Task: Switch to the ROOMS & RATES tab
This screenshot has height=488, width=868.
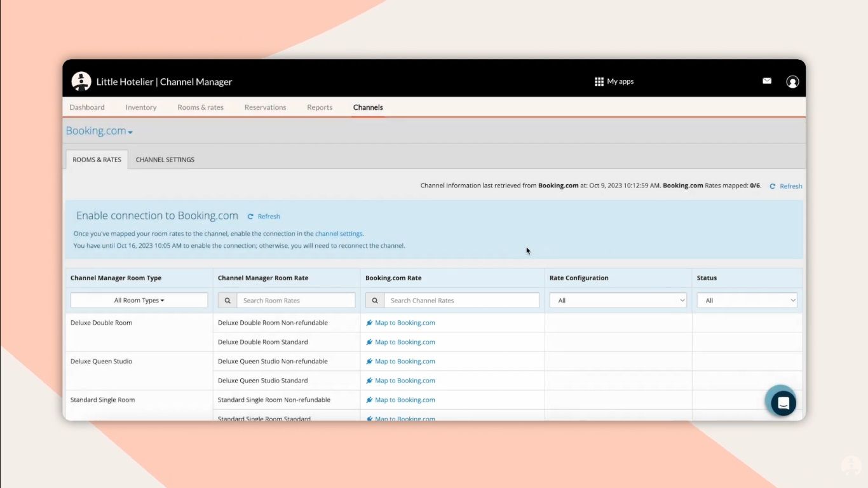Action: coord(97,159)
